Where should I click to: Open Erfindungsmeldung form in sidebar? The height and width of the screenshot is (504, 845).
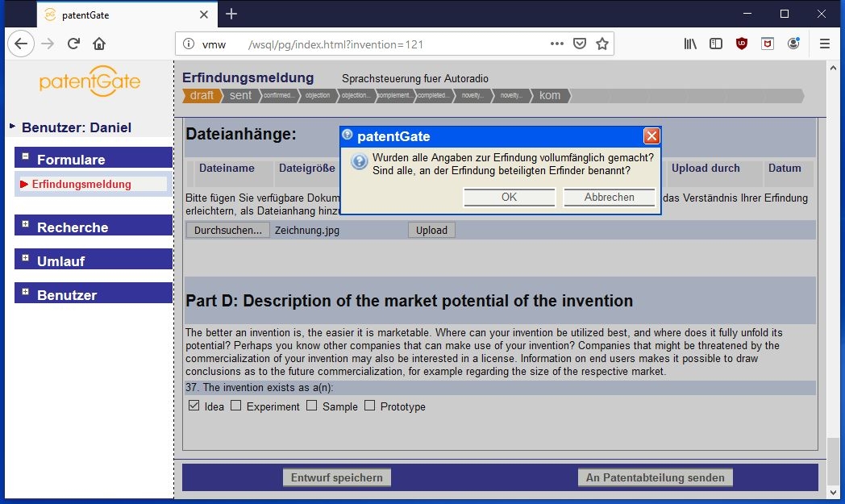[81, 185]
